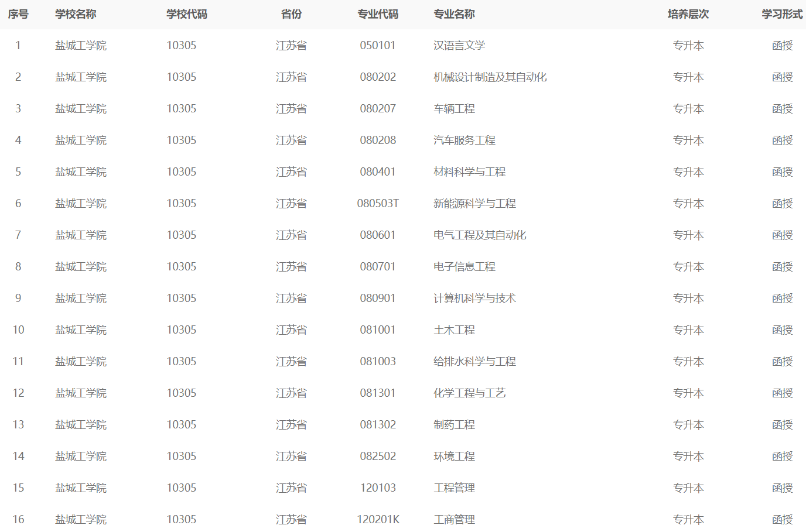This screenshot has height=532, width=806.
Task: Select the 电气工程及其自动化 major cell
Action: 480,235
